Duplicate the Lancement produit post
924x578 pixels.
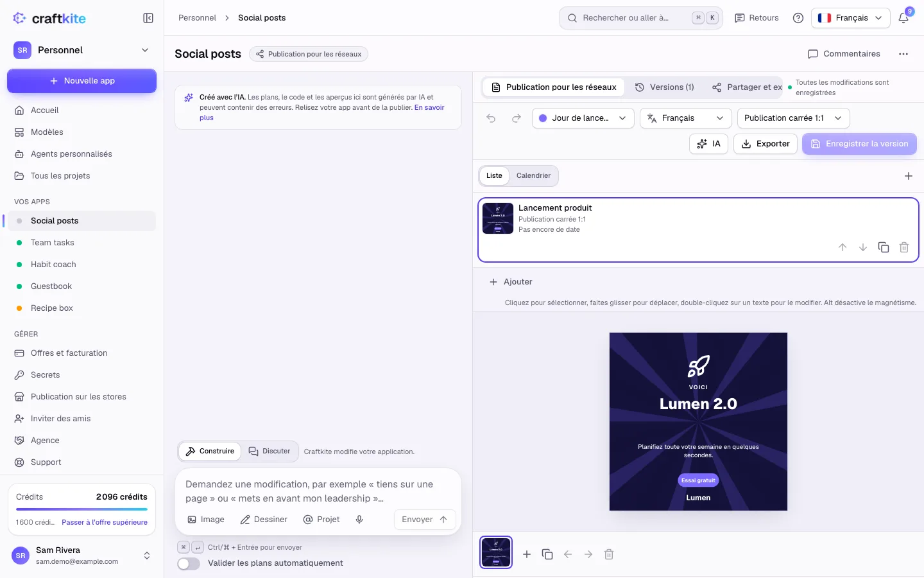(884, 247)
